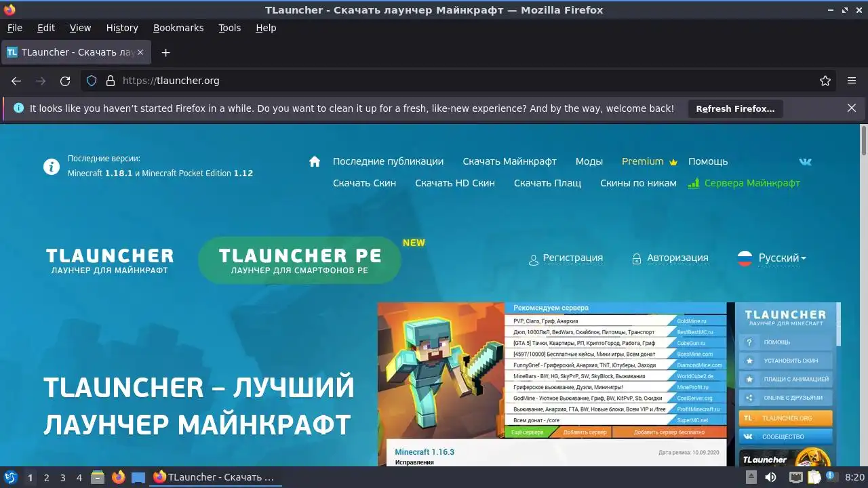Open the taskbar start menu icon
This screenshot has height=488, width=868.
pyautogui.click(x=10, y=477)
